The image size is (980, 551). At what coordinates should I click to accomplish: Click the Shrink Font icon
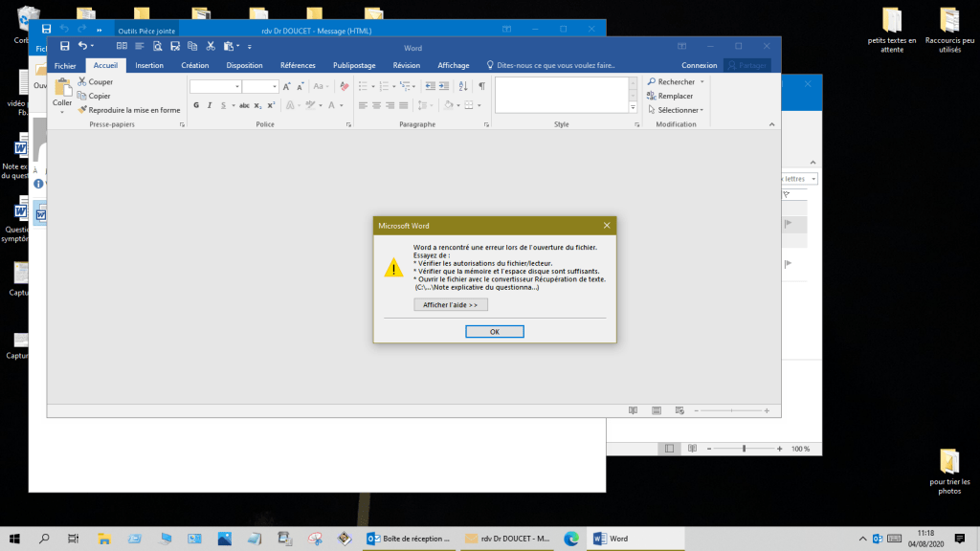300,87
